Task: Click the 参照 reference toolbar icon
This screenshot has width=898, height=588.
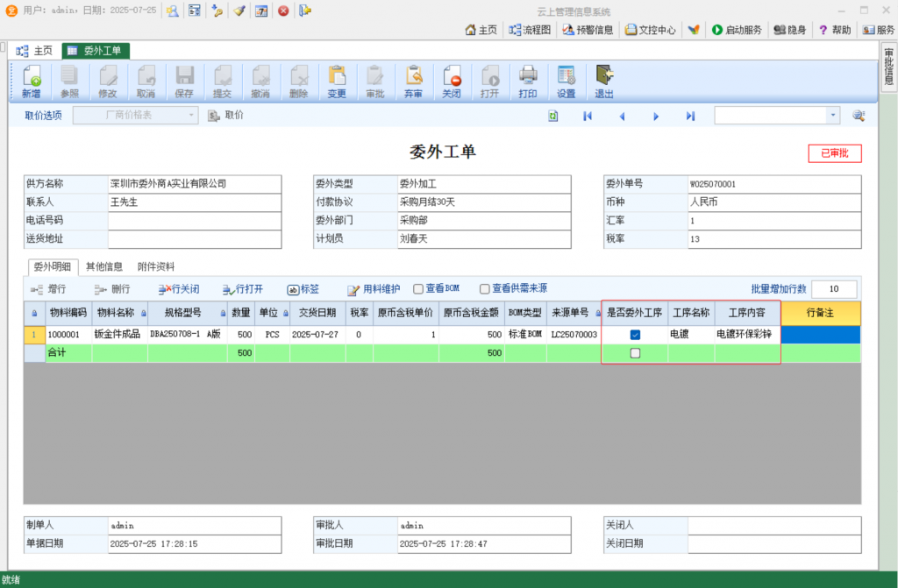Action: pos(69,81)
